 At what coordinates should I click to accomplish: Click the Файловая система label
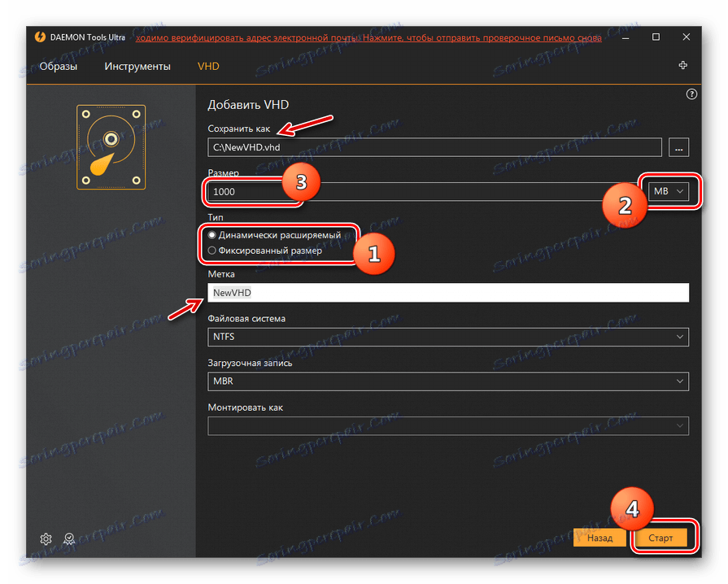click(246, 319)
